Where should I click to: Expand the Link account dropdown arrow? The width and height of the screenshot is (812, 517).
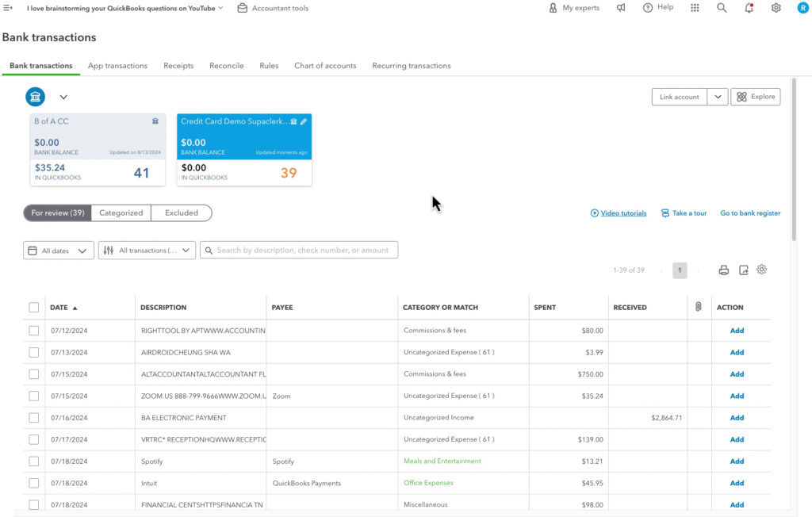tap(717, 96)
